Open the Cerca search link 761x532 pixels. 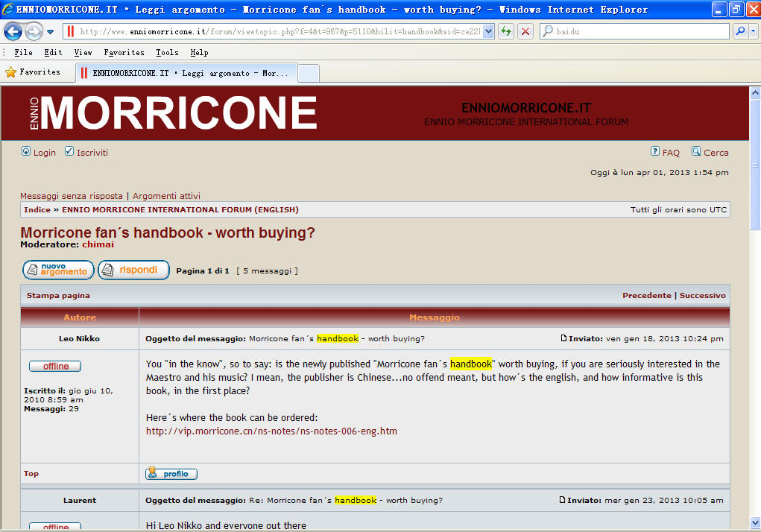click(x=716, y=153)
